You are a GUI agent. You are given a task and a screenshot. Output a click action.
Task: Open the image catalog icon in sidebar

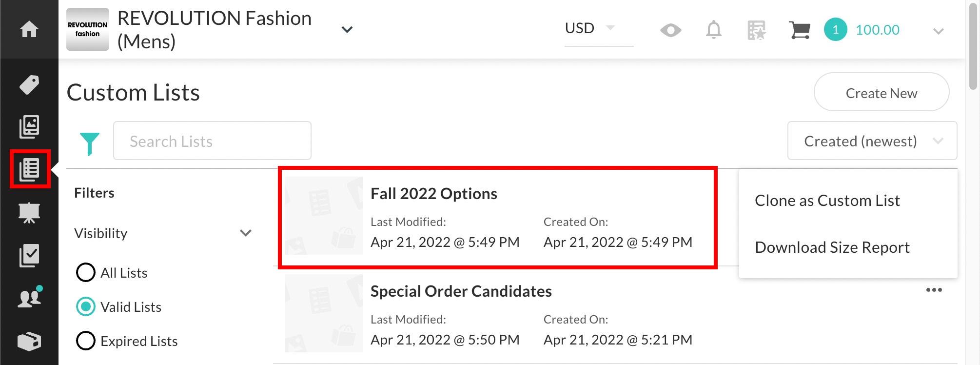pos(29,127)
